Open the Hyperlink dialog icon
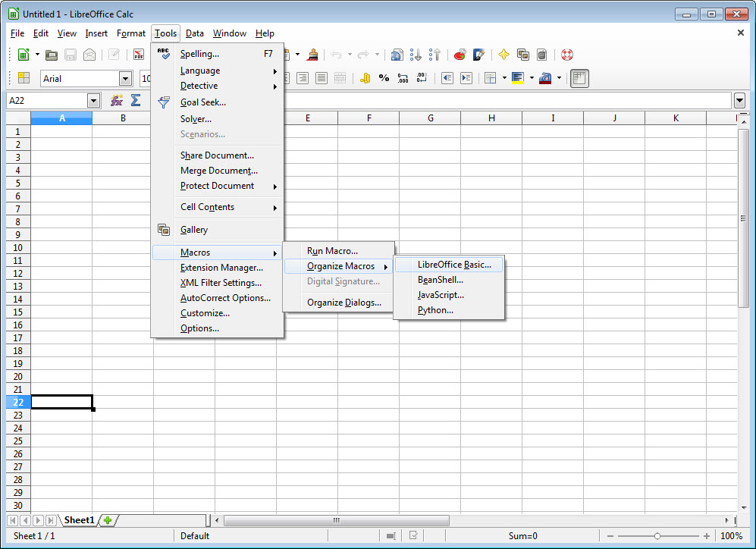Screen dimensions: 756x549 (x=397, y=55)
